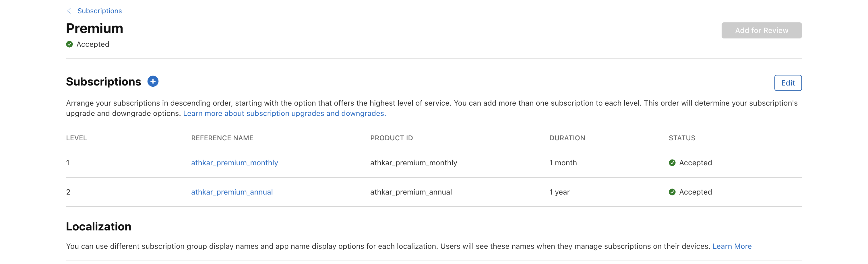Screen dimensions: 868x264
Task: Click the Reference Name column header
Action: (x=222, y=138)
